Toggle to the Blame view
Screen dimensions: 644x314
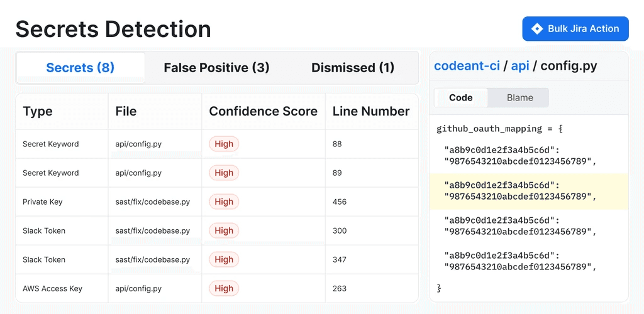click(519, 97)
